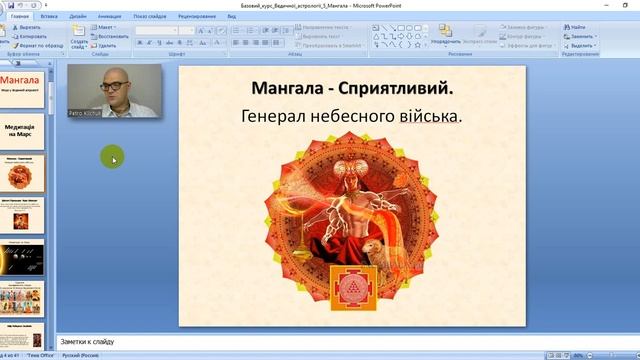Toggle text shadow formatting

pos(180,42)
